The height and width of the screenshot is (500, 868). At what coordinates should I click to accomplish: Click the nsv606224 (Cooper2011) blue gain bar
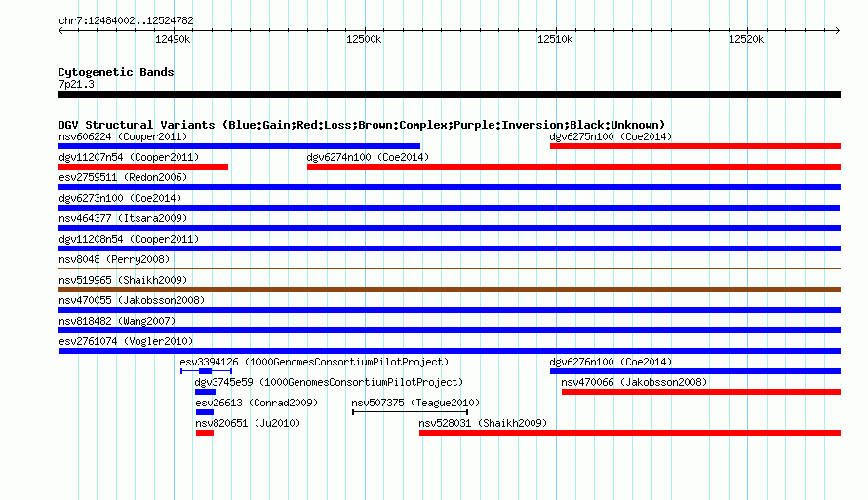[x=239, y=146]
